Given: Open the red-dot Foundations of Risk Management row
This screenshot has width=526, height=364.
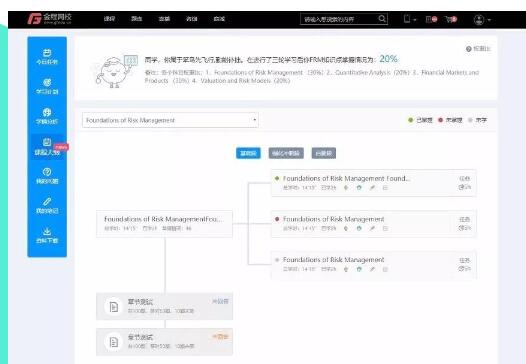Looking at the screenshot, I should (373, 224).
